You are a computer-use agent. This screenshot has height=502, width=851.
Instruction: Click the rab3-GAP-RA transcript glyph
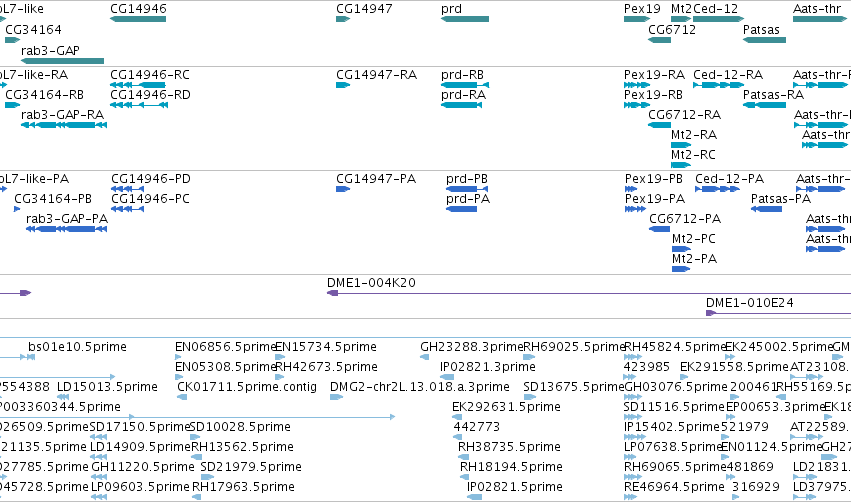[64, 125]
